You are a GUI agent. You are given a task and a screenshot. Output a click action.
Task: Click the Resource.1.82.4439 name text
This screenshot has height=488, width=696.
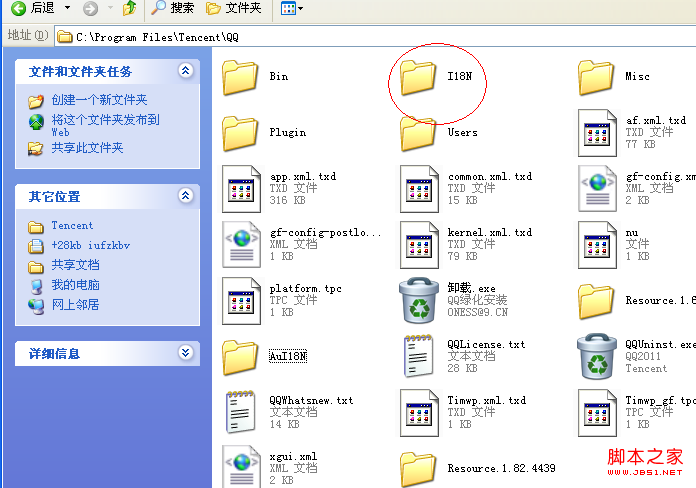tap(501, 468)
